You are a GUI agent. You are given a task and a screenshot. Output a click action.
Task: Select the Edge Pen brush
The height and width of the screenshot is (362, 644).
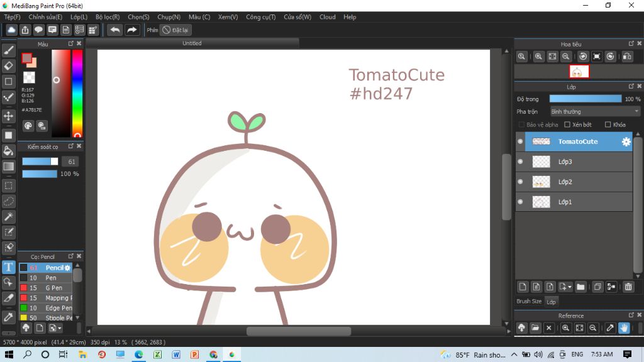45,308
